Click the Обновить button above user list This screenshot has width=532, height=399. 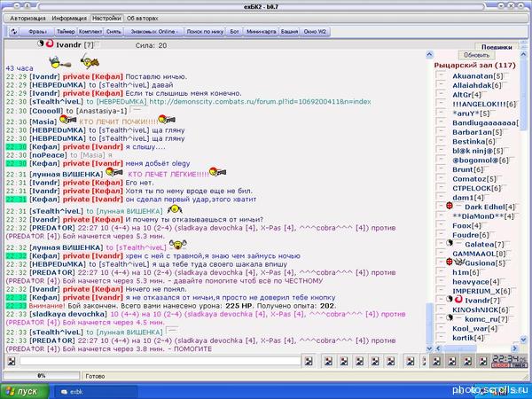coord(476,55)
